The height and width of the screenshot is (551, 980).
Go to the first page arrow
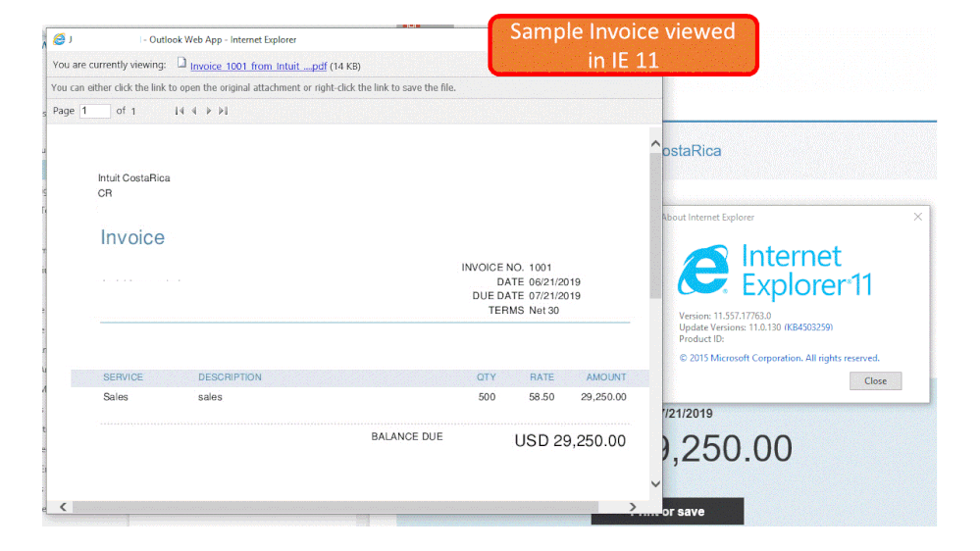tap(180, 111)
